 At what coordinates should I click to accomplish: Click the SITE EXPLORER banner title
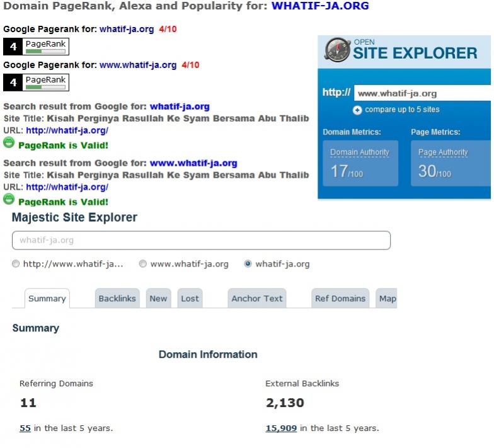pos(415,53)
